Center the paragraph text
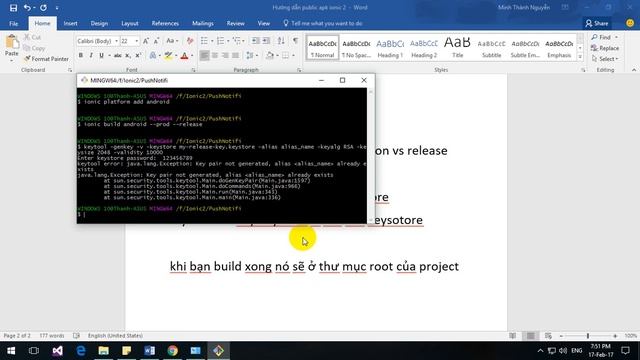The height and width of the screenshot is (360, 640). click(215, 56)
